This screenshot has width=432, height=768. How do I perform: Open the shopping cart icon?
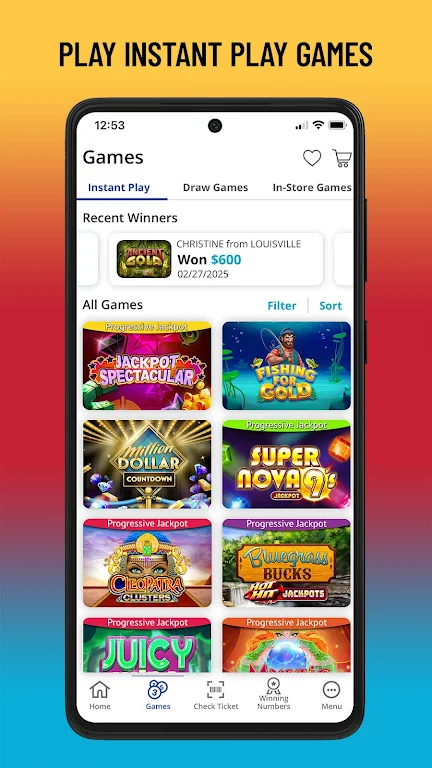[342, 158]
